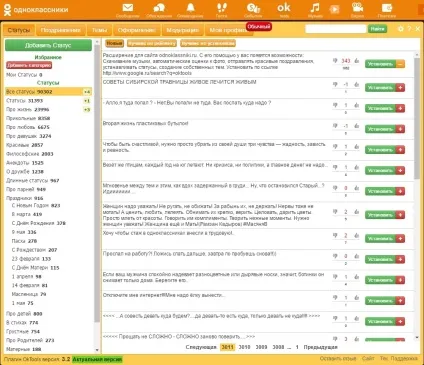Open the help question mark icon
Viewport: 424px width, 365px height.
(409, 29)
